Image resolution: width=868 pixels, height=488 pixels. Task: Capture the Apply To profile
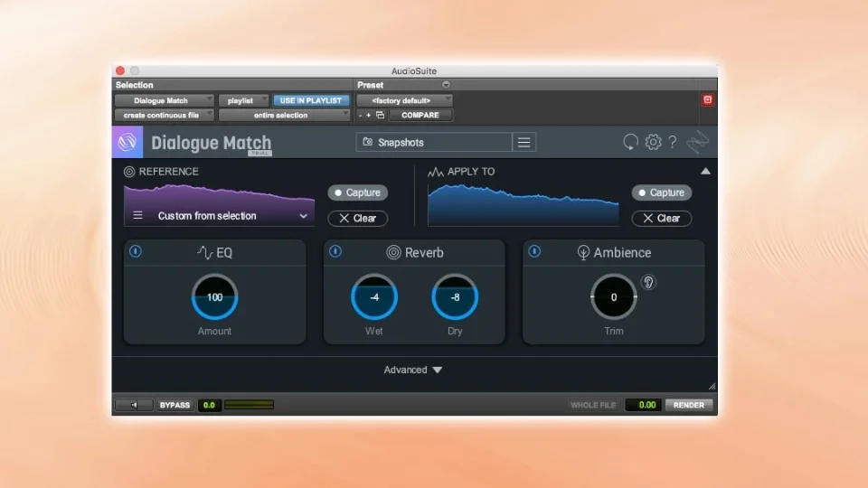[662, 192]
